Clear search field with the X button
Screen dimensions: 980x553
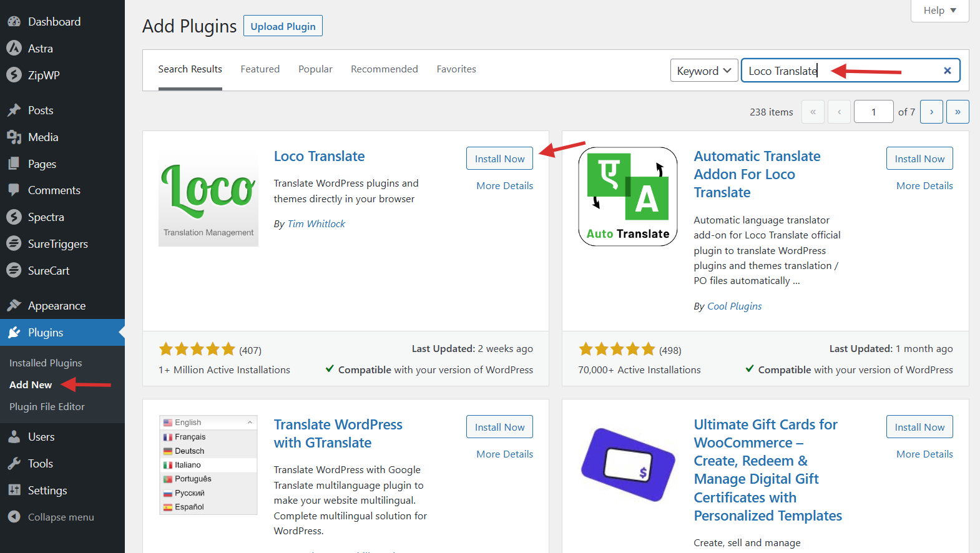coord(947,71)
